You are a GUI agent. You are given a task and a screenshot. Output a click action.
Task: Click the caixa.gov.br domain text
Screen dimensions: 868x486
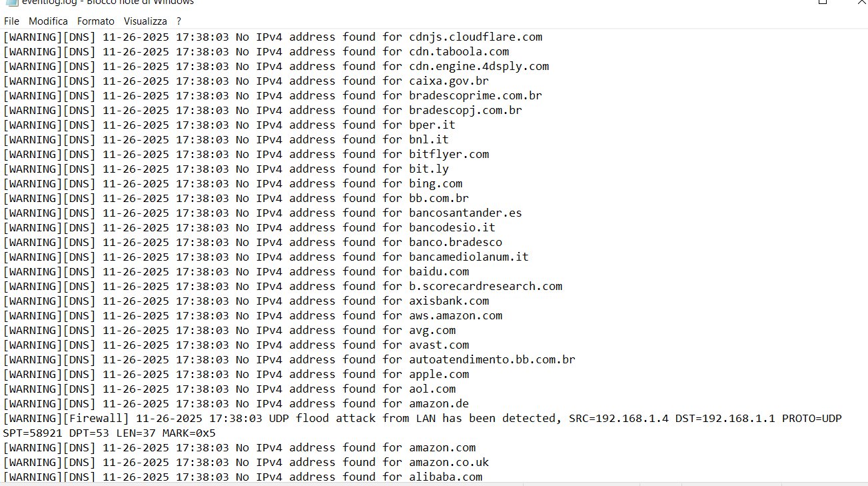(448, 81)
